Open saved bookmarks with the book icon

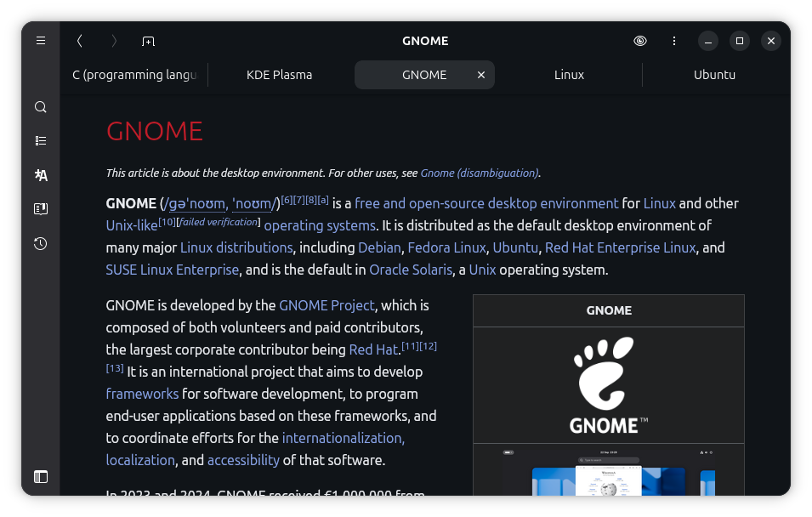40,208
